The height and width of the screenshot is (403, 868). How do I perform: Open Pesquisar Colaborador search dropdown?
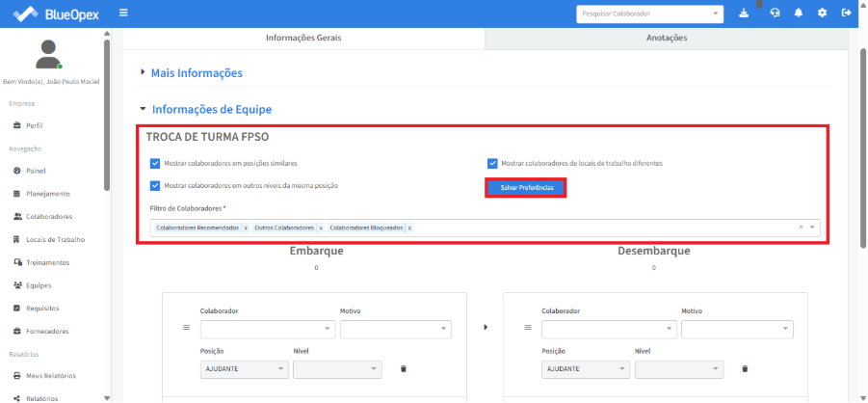[x=650, y=13]
